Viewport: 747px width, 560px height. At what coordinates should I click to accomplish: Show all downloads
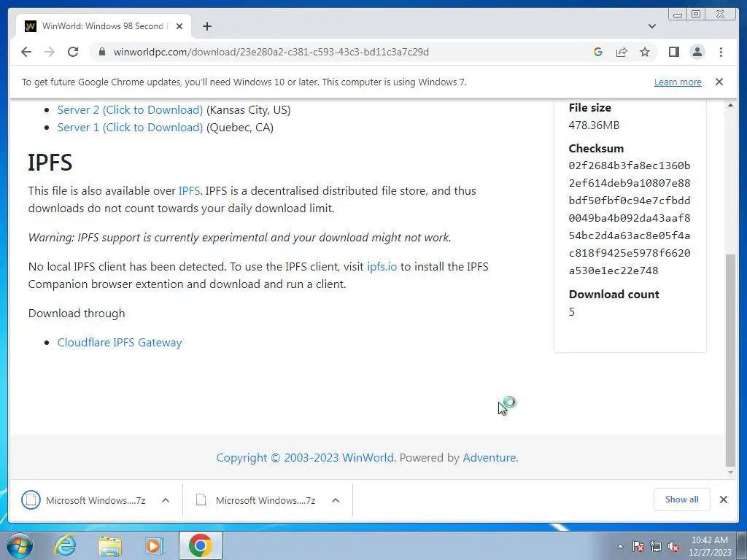click(x=682, y=499)
